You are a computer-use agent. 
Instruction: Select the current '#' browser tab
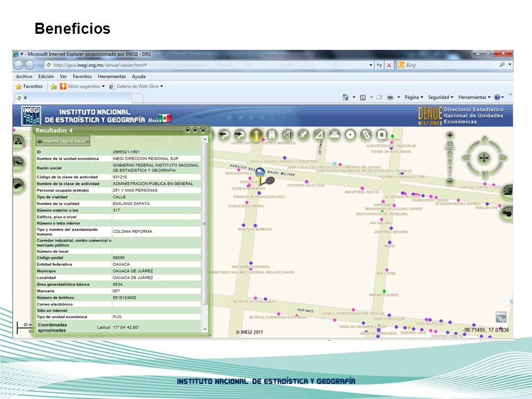[x=73, y=98]
